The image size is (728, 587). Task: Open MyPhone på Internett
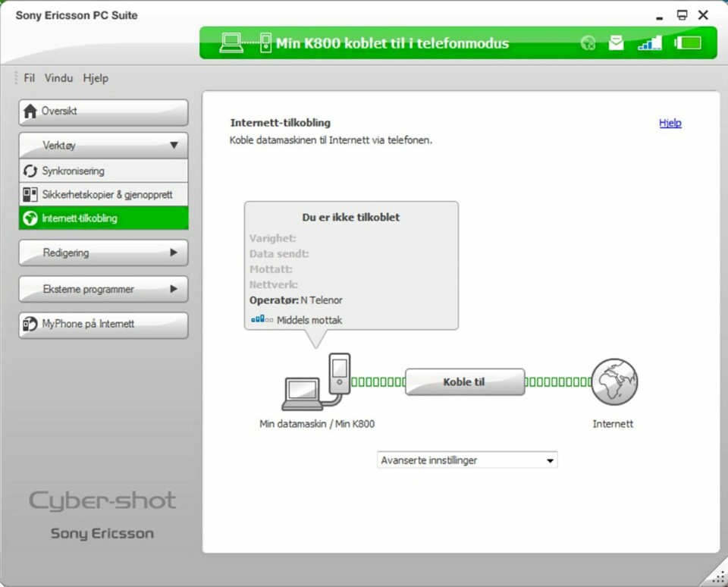(104, 325)
